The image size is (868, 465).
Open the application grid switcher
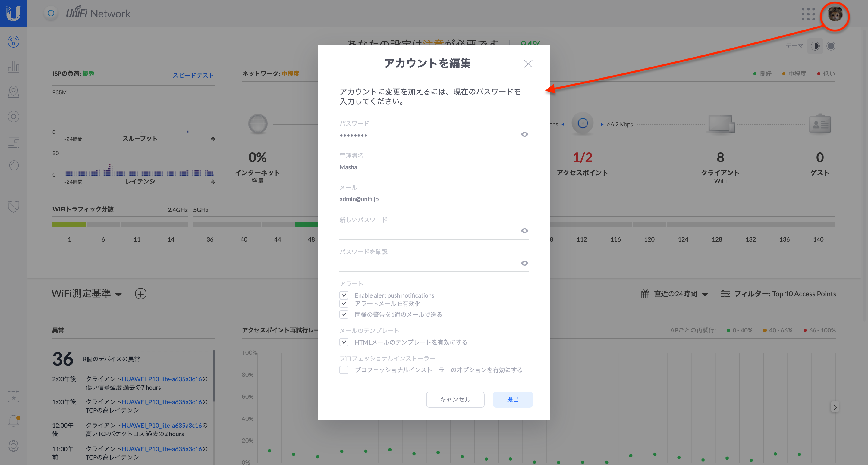click(x=808, y=14)
